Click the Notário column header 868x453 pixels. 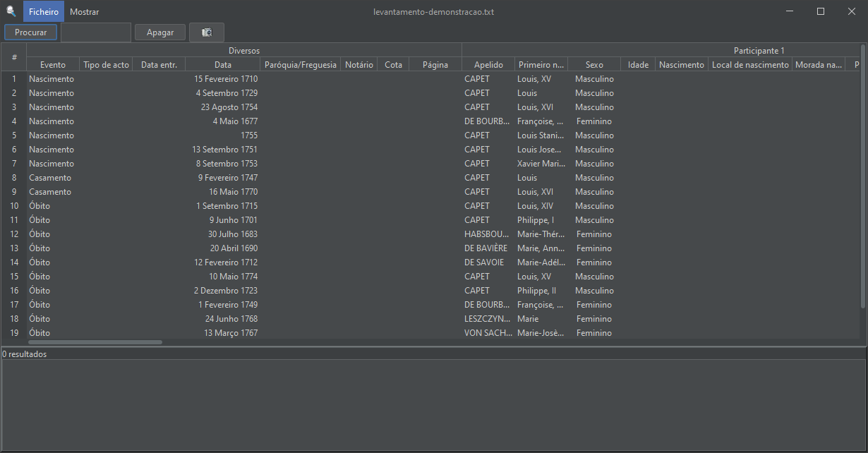click(358, 64)
